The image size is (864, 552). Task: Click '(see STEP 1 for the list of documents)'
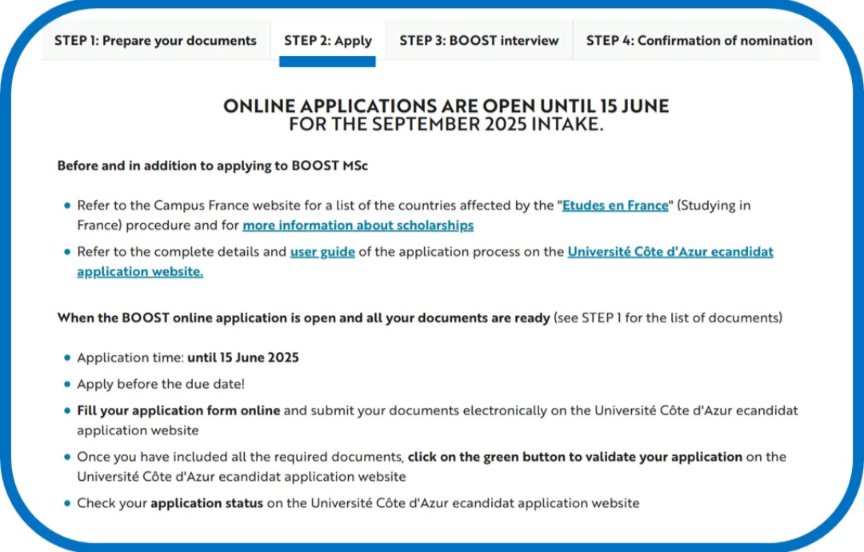(668, 318)
